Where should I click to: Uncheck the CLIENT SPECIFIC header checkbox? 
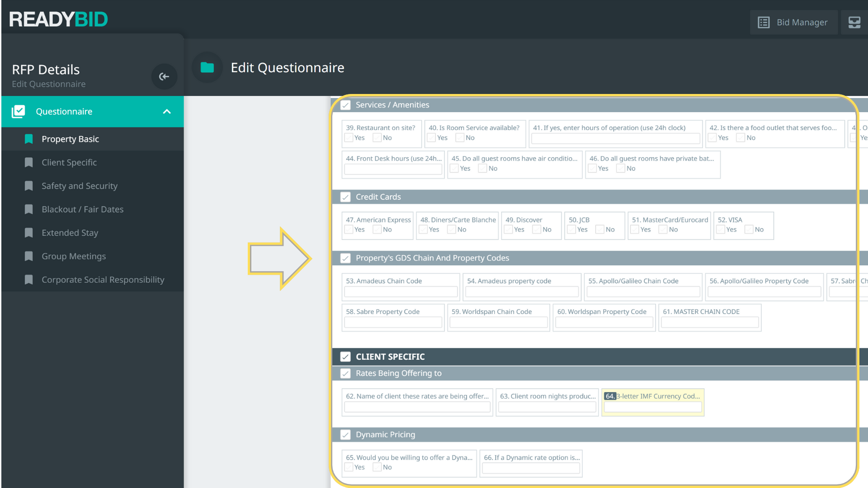(x=345, y=357)
